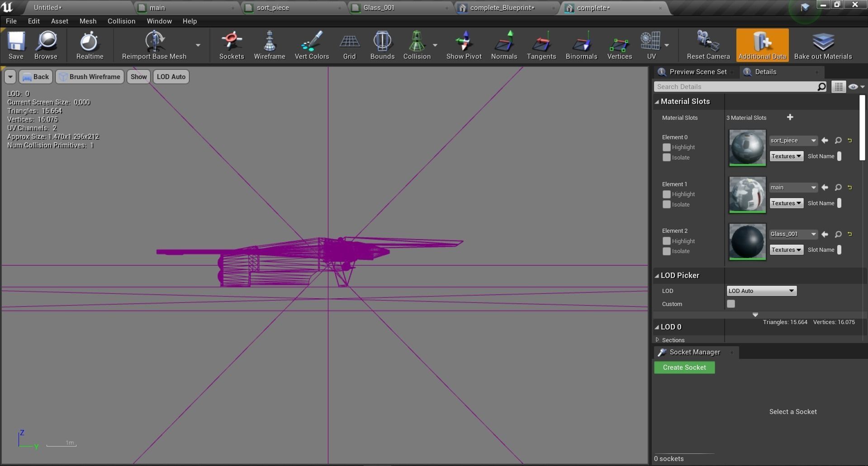The height and width of the screenshot is (466, 868).
Task: Toggle the Grid display
Action: point(349,45)
